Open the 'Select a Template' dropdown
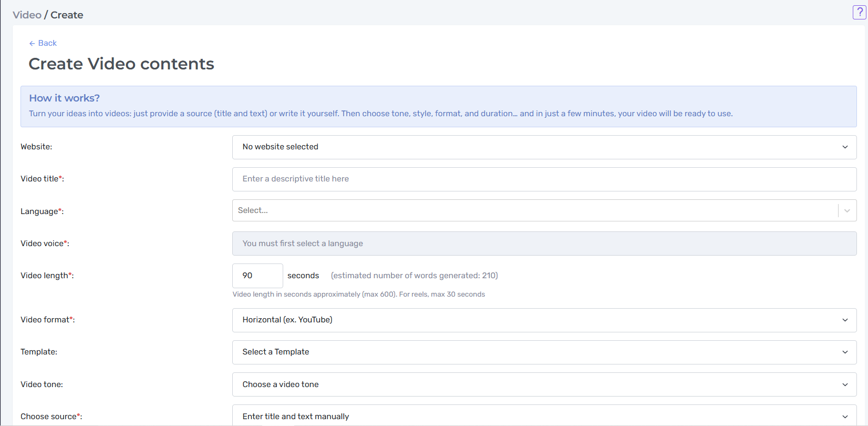Image resolution: width=868 pixels, height=426 pixels. tap(544, 352)
